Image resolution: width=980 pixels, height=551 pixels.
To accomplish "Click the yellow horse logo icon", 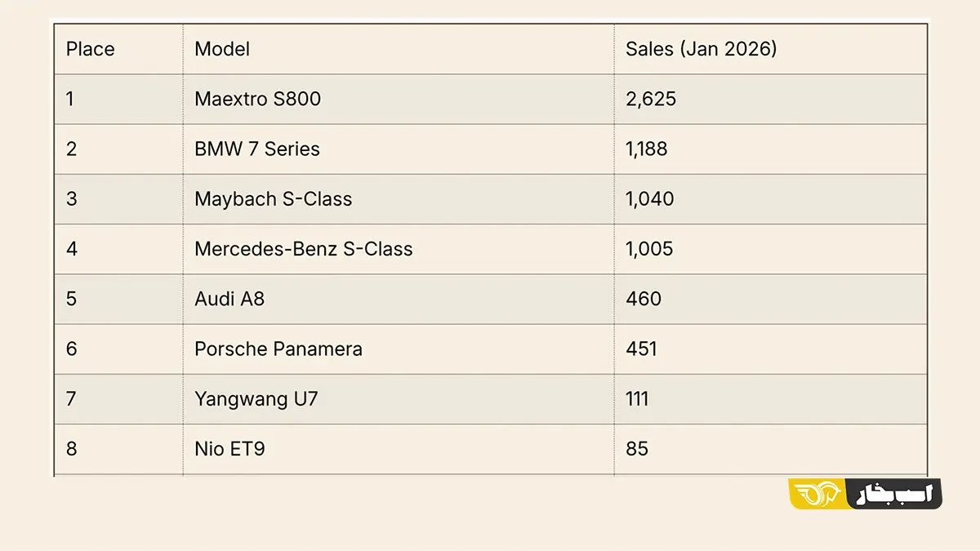I will (x=818, y=494).
